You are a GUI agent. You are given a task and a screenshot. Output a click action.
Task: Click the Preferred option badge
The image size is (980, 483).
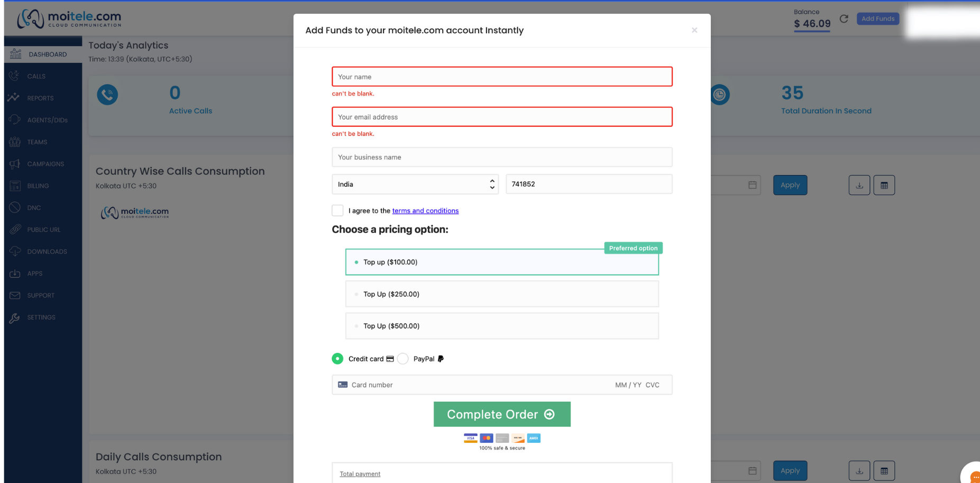(633, 248)
